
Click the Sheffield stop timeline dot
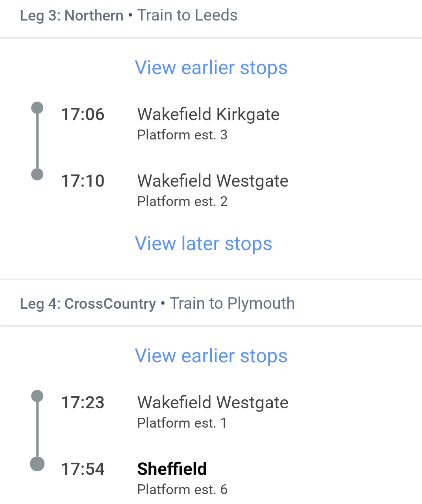pos(37,463)
